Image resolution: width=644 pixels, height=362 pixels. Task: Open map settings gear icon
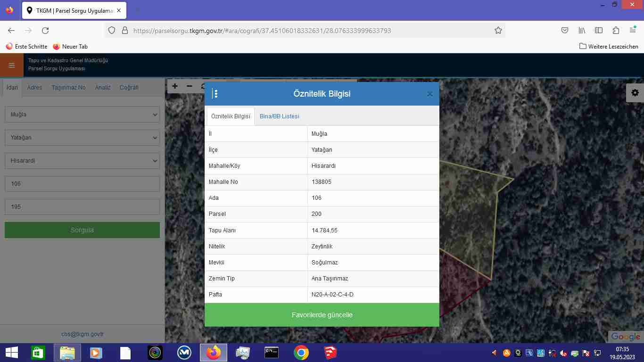[635, 93]
